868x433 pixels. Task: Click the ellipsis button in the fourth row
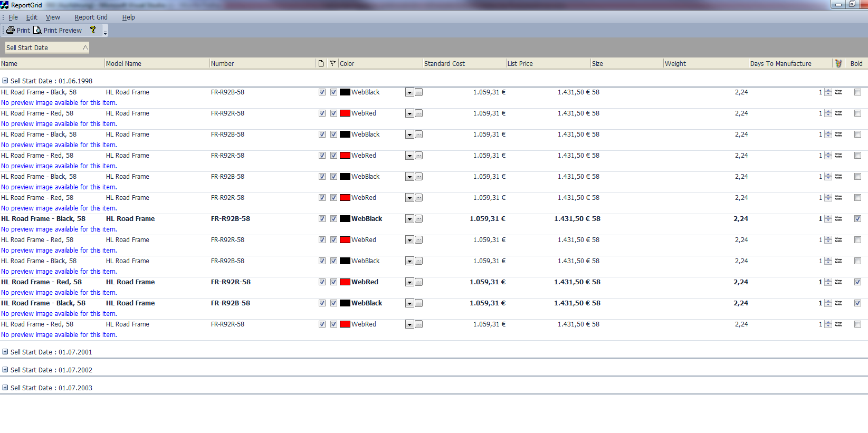418,156
